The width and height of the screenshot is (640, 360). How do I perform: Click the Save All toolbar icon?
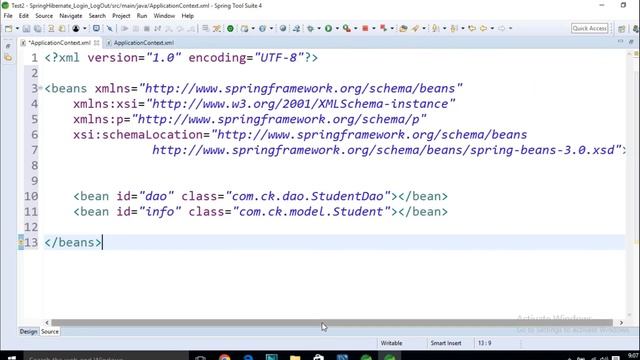coord(38,28)
